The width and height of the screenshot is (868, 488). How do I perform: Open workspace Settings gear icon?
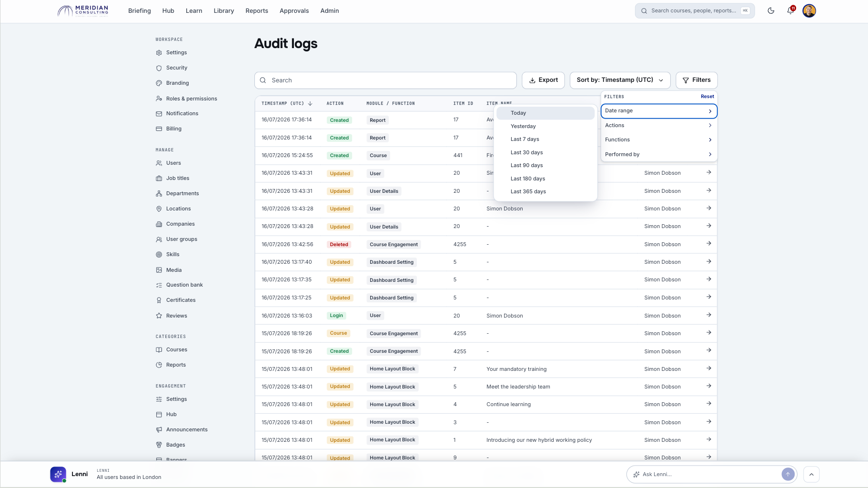tap(159, 53)
